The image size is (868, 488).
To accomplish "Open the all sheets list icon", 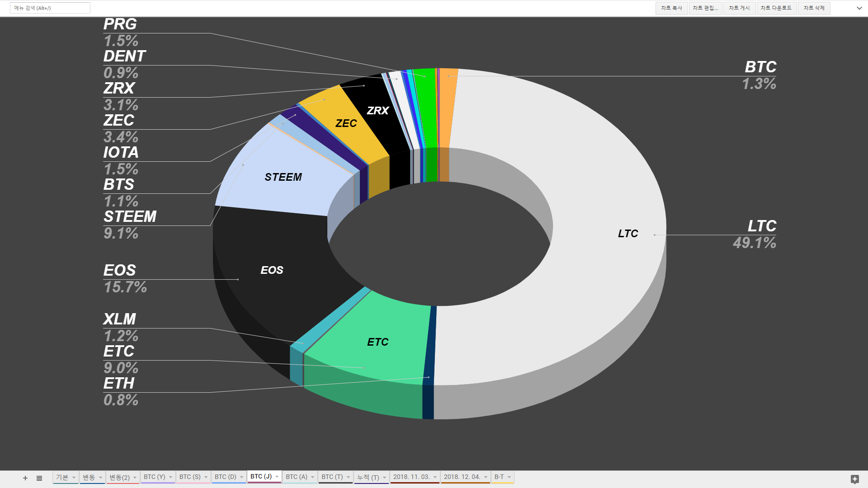I will coord(39,478).
